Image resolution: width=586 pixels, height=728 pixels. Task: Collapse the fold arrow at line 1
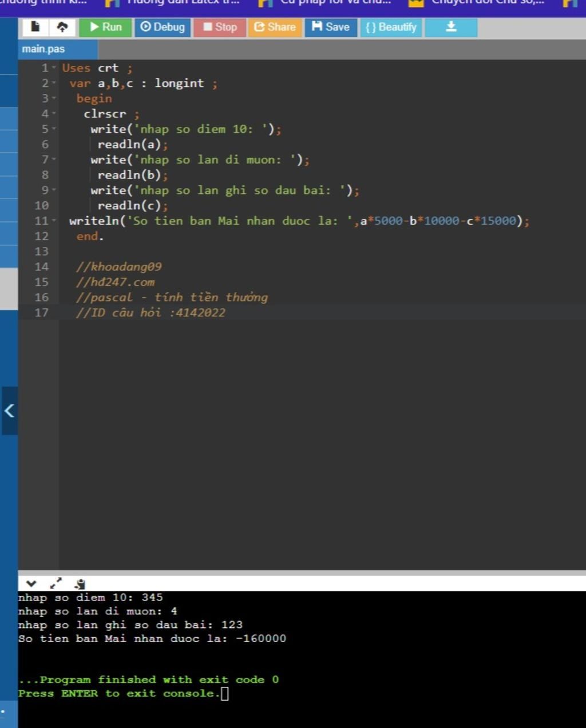pyautogui.click(x=54, y=68)
